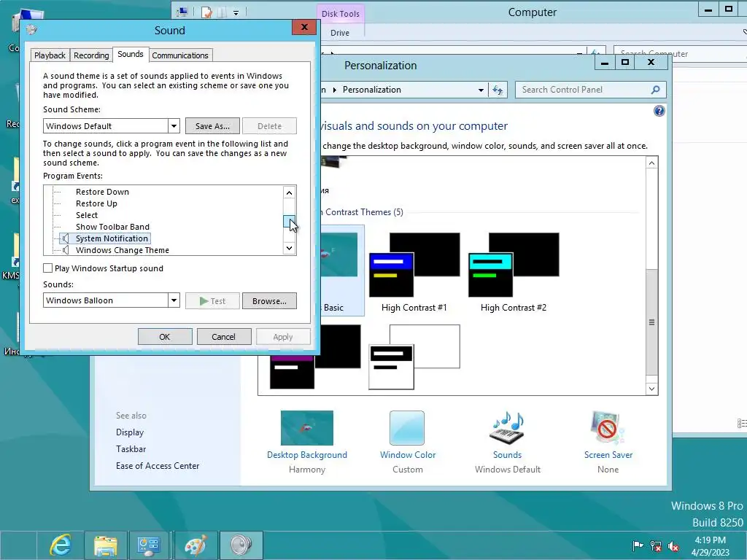Click the search magnifier icon in Personalization
This screenshot has width=747, height=560.
coord(656,90)
